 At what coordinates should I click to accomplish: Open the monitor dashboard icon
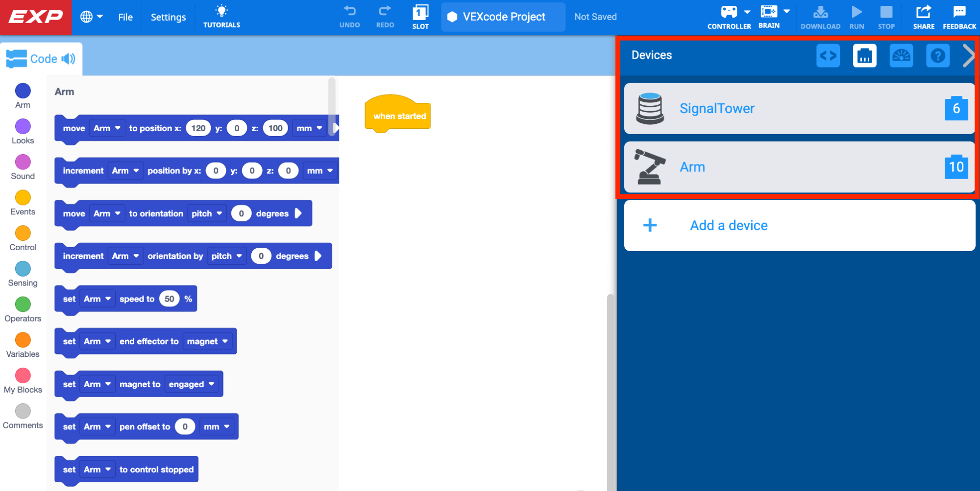(x=902, y=56)
